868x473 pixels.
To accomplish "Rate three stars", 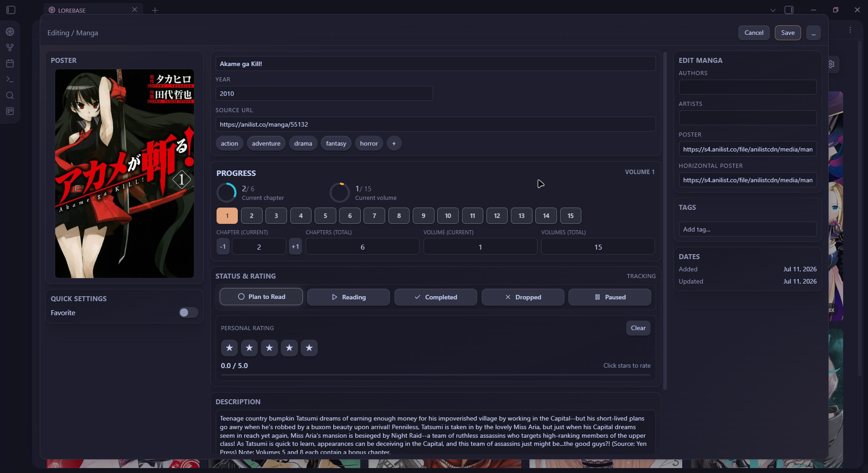I will tap(269, 348).
